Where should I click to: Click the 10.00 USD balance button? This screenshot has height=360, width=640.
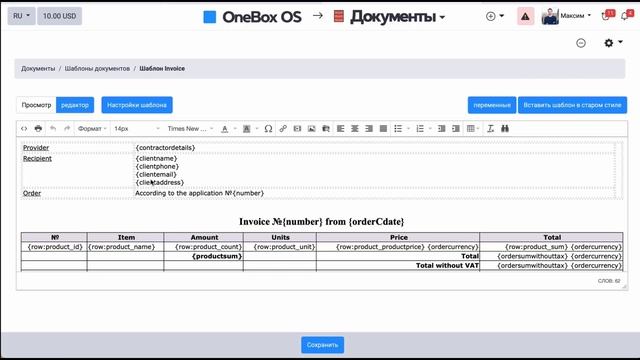coord(60,16)
